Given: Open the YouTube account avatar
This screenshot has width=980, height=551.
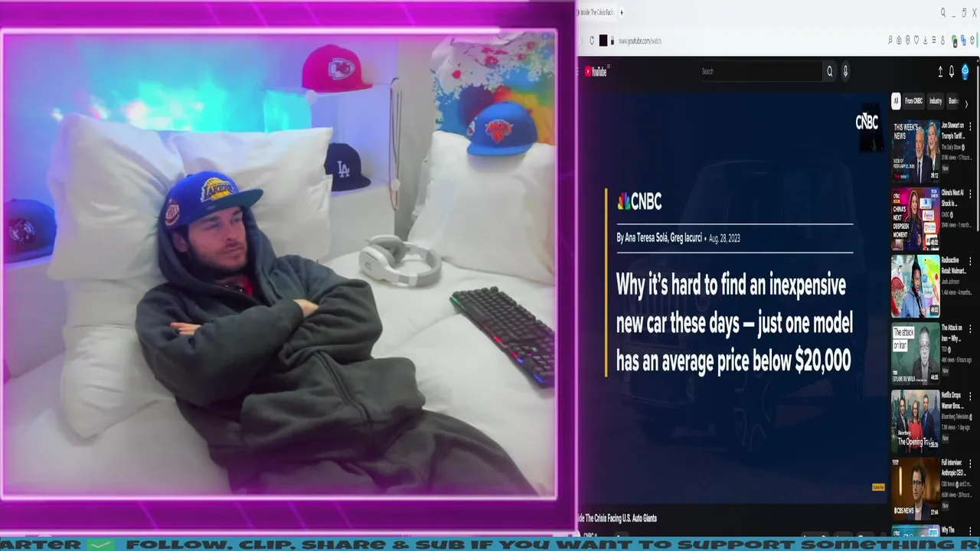Looking at the screenshot, I should 965,71.
